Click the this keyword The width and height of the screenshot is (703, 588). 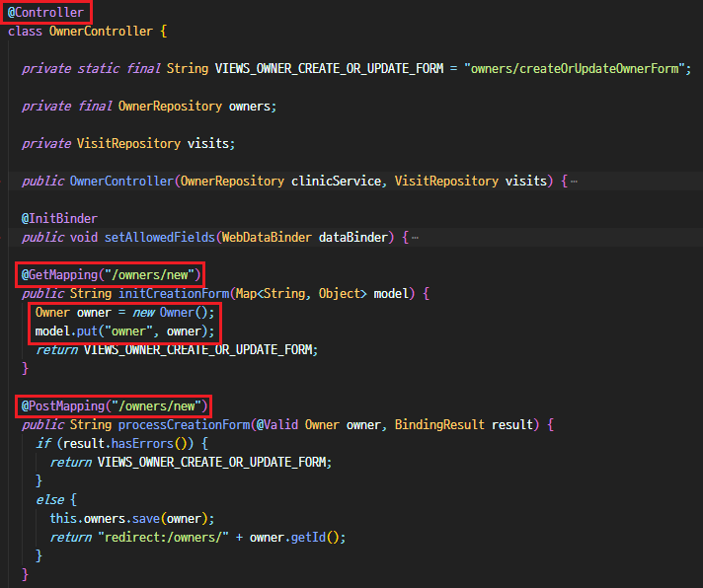click(x=63, y=519)
